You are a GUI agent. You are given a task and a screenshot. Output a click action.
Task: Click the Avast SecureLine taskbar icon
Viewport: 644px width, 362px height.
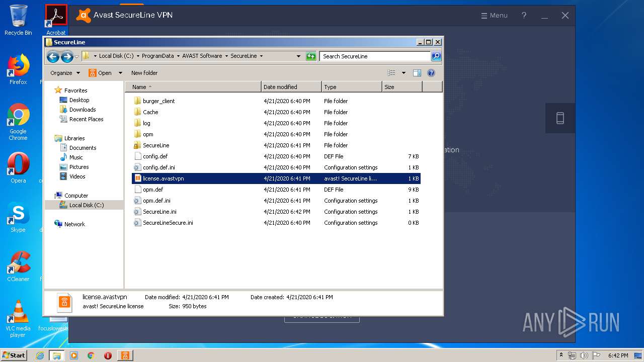point(125,355)
